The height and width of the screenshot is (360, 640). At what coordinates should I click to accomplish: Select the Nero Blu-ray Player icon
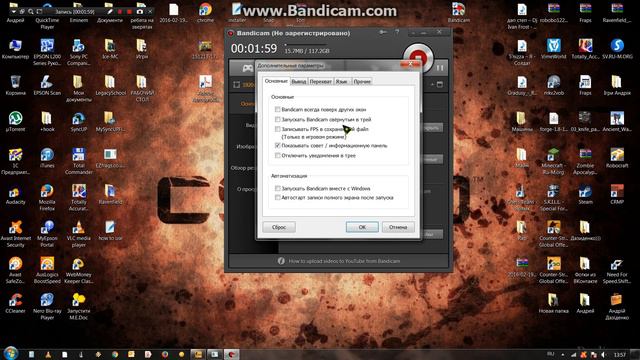pyautogui.click(x=47, y=307)
